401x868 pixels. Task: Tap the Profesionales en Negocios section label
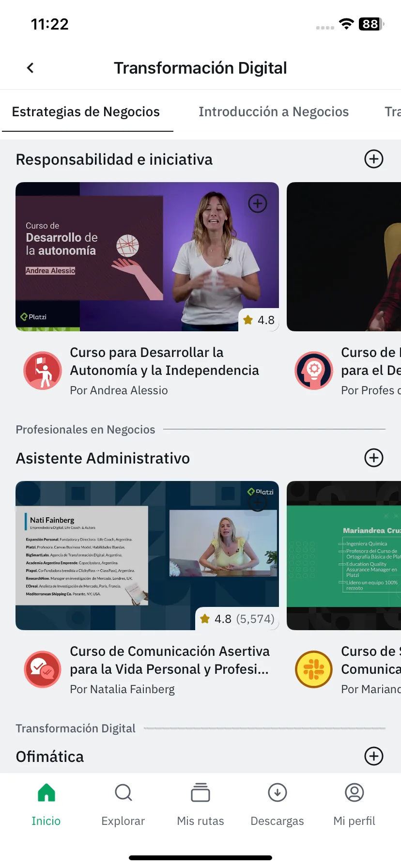click(85, 430)
